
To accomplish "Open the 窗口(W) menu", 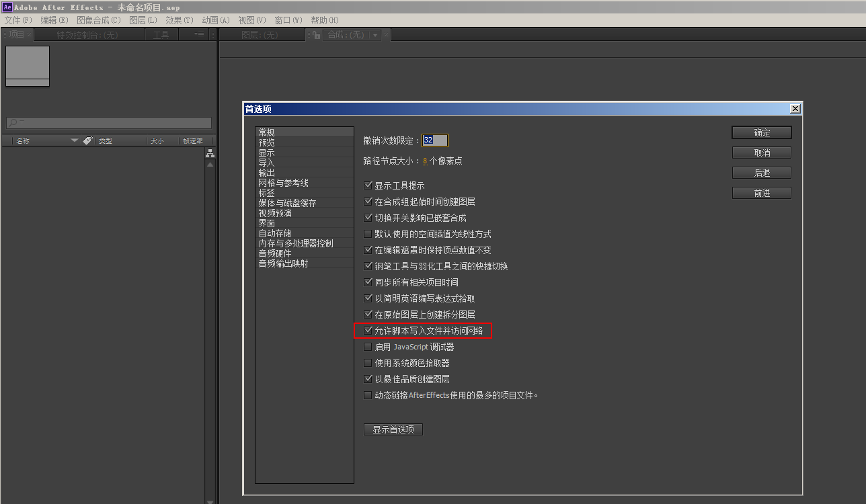I will (288, 20).
